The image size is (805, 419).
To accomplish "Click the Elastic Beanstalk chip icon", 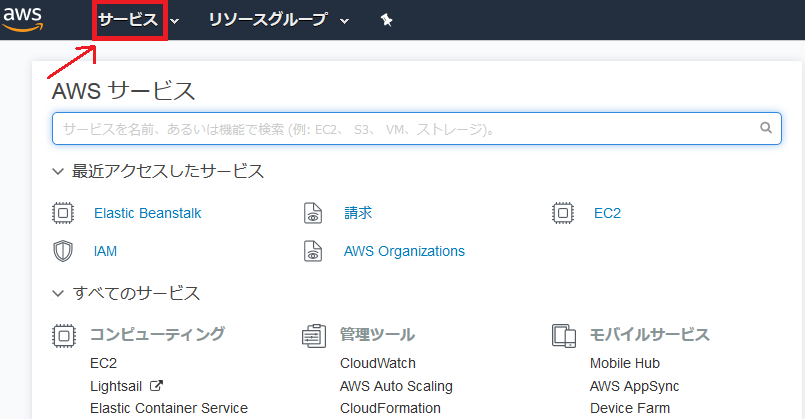I will click(63, 213).
